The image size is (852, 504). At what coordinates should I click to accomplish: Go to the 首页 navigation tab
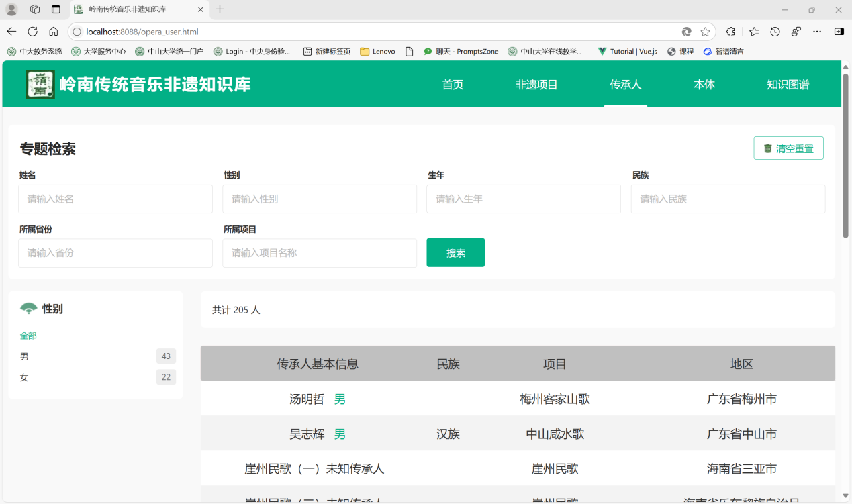[453, 85]
